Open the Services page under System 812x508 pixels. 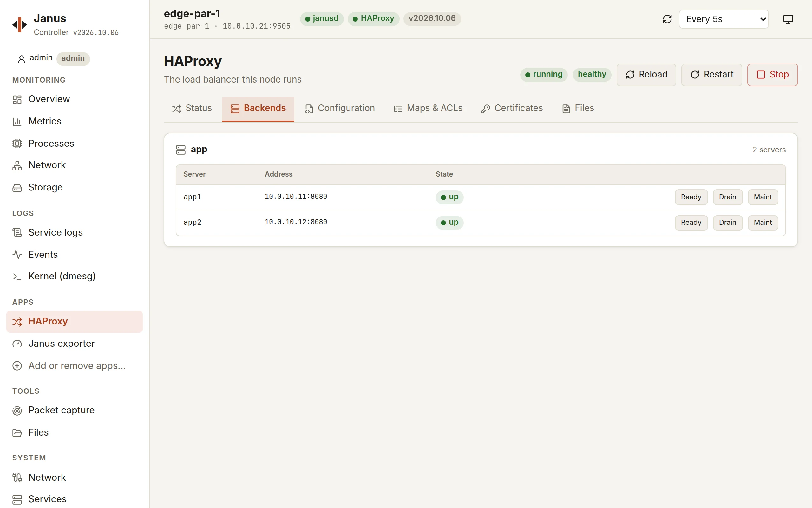[75, 499]
